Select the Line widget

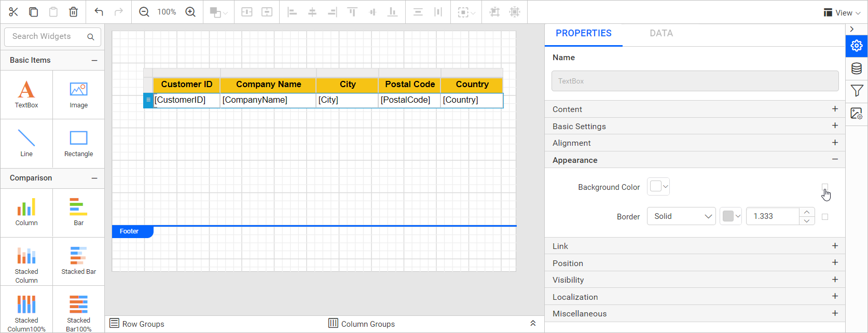tap(26, 144)
